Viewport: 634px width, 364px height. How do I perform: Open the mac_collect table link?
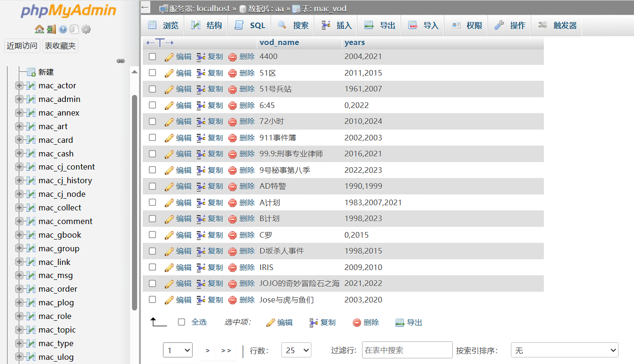60,208
